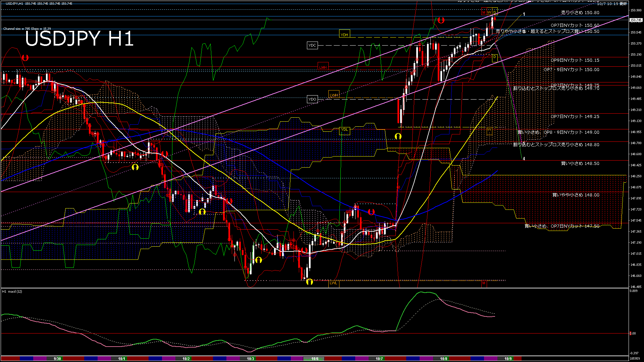Select the 9/30 date segment on the time axis
The height and width of the screenshot is (362, 644).
click(57, 359)
